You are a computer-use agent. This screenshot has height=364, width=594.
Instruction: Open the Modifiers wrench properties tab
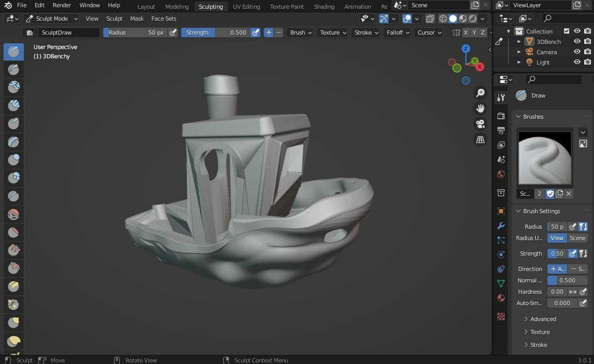[501, 226]
